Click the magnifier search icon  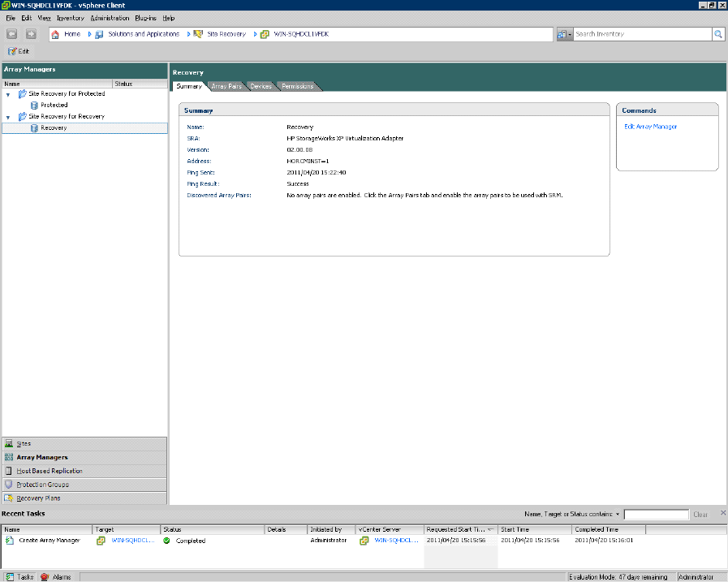point(717,34)
